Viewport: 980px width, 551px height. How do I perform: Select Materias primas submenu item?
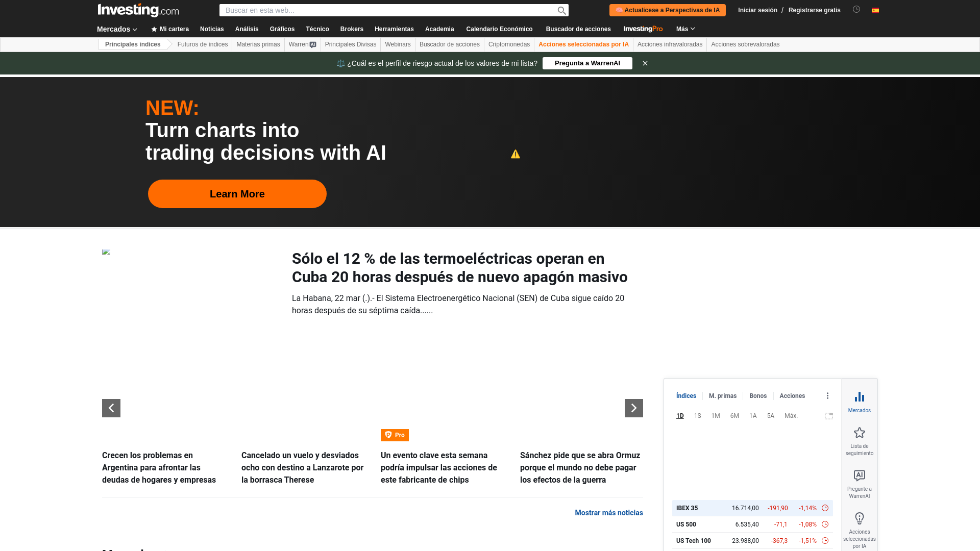point(258,44)
